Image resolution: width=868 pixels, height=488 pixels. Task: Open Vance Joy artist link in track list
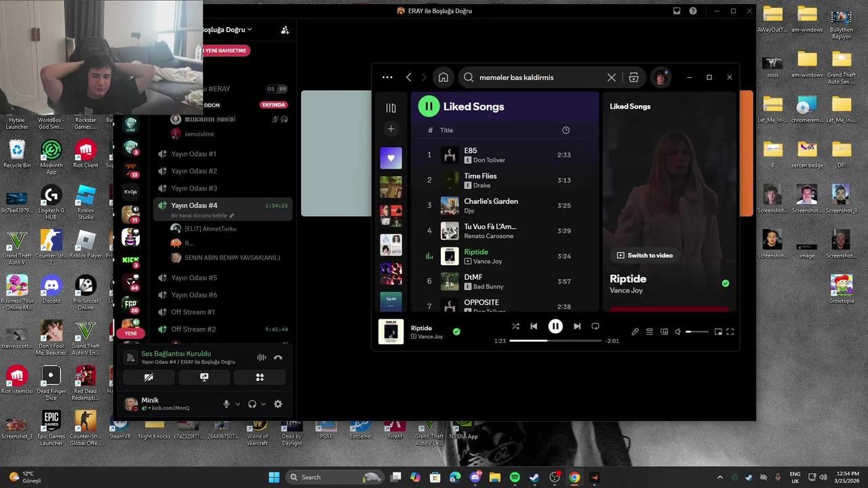(x=488, y=262)
